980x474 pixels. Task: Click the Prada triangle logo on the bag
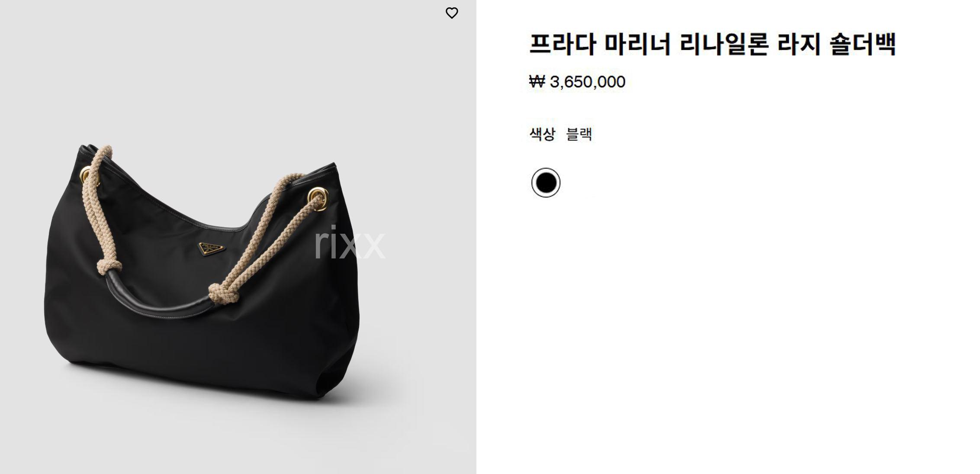coord(212,249)
